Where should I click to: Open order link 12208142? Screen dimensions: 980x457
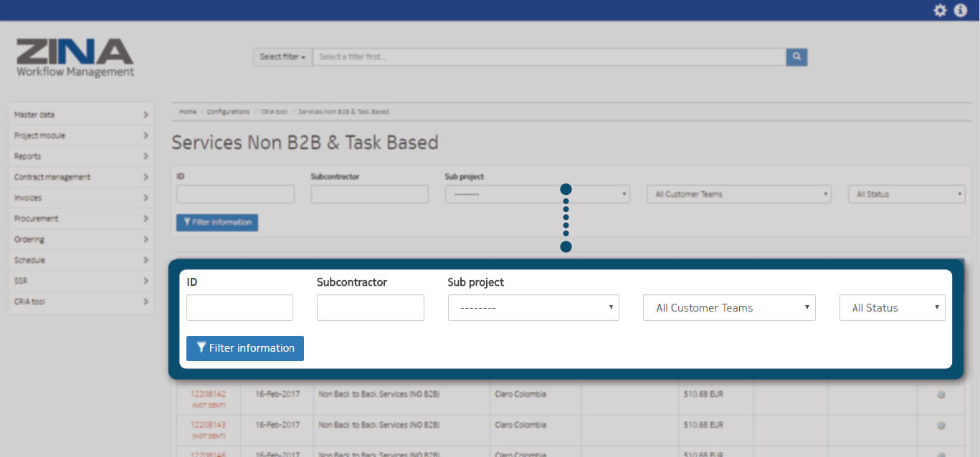click(208, 394)
